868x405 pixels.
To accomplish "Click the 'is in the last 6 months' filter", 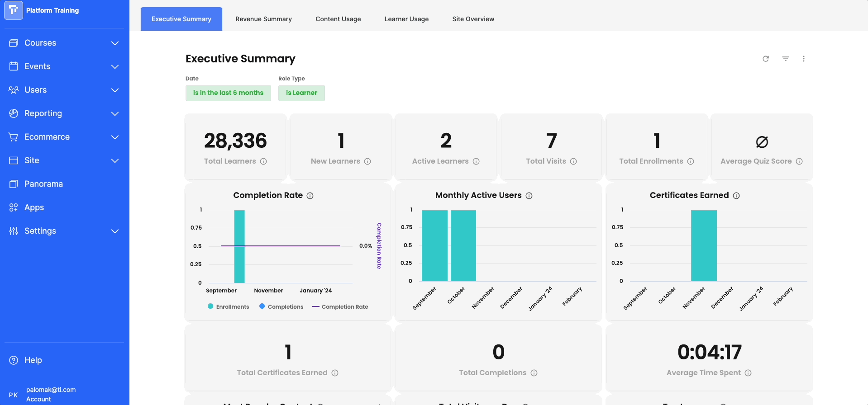I will tap(228, 93).
